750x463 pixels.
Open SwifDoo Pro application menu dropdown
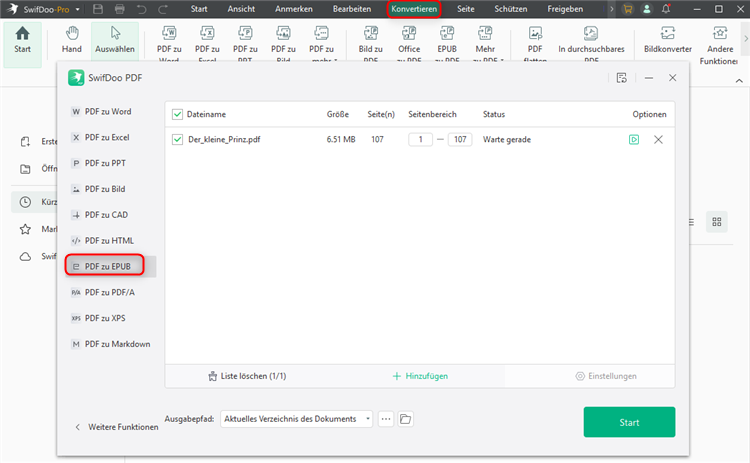point(77,9)
